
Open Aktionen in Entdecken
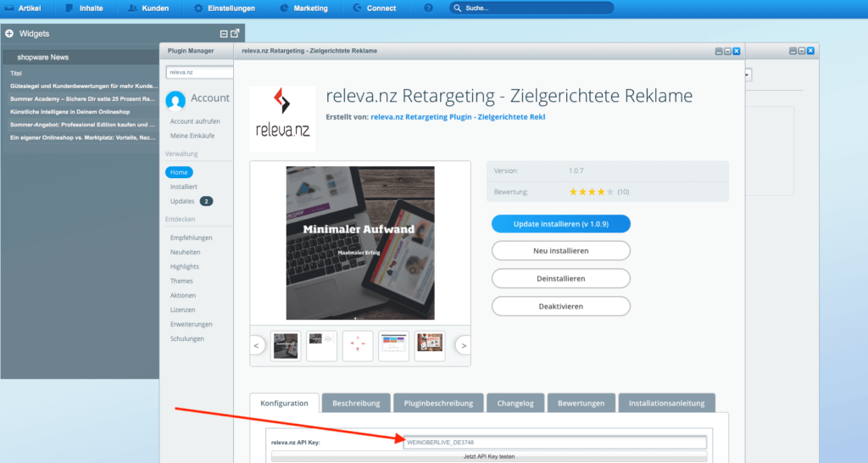coord(183,295)
